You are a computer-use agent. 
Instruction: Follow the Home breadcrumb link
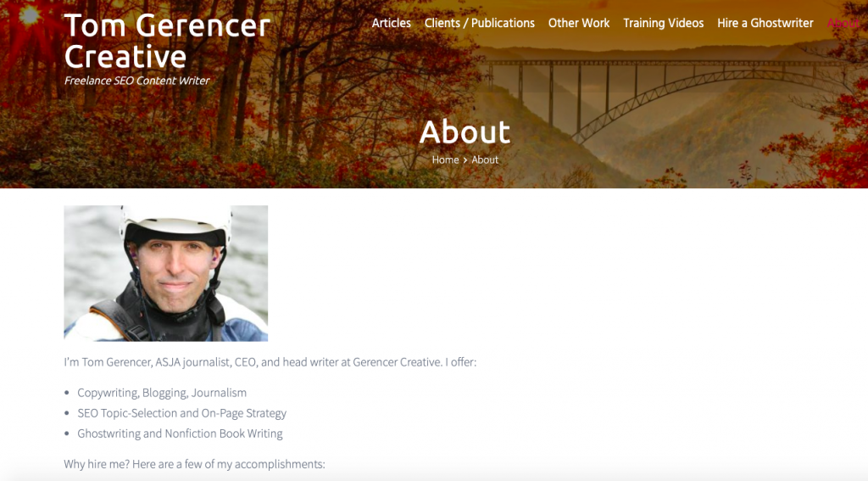[x=445, y=159]
